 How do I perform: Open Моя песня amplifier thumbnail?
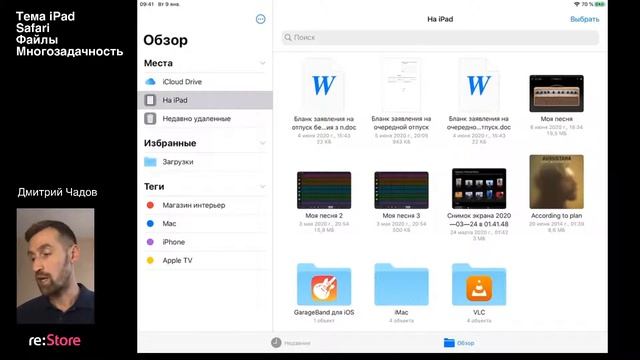click(x=556, y=93)
